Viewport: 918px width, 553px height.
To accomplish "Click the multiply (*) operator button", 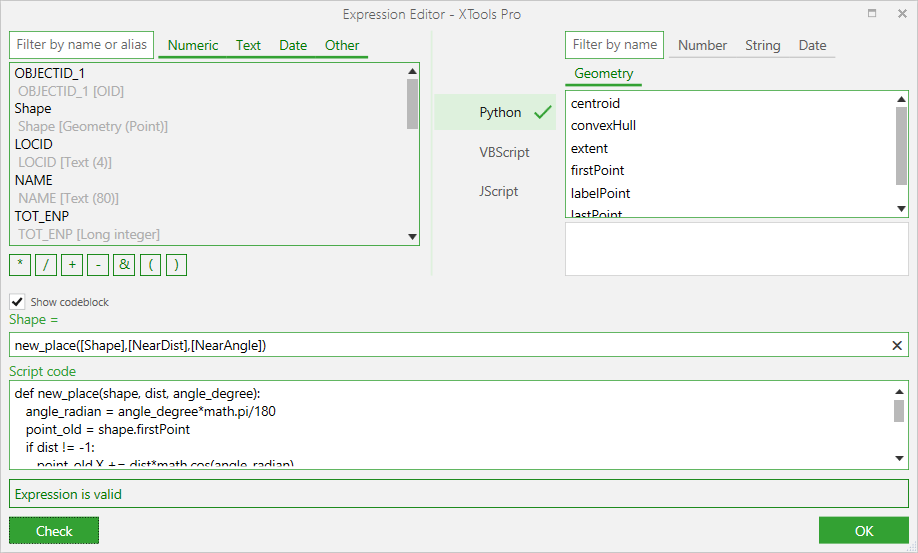I will pos(20,265).
